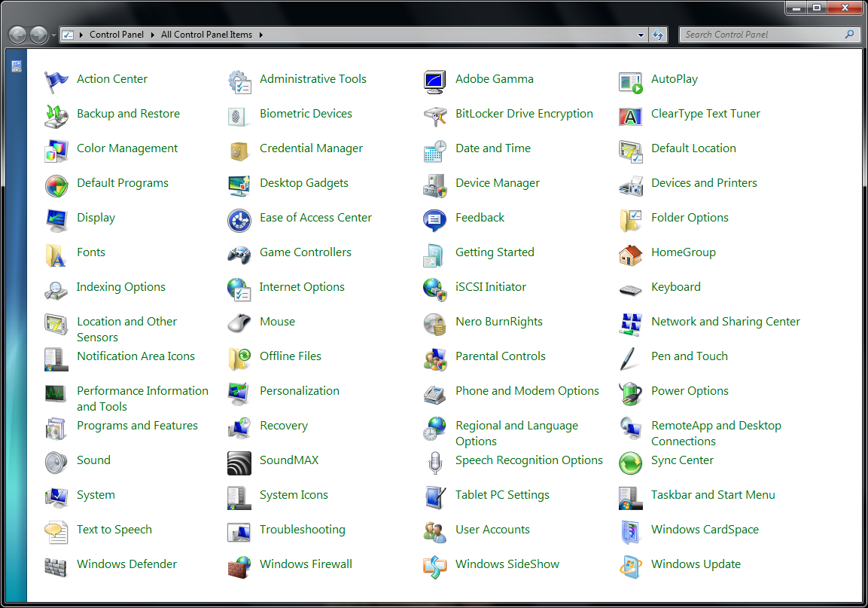Click the Refresh button next to address bar
Screen dimensions: 868x608
point(658,35)
